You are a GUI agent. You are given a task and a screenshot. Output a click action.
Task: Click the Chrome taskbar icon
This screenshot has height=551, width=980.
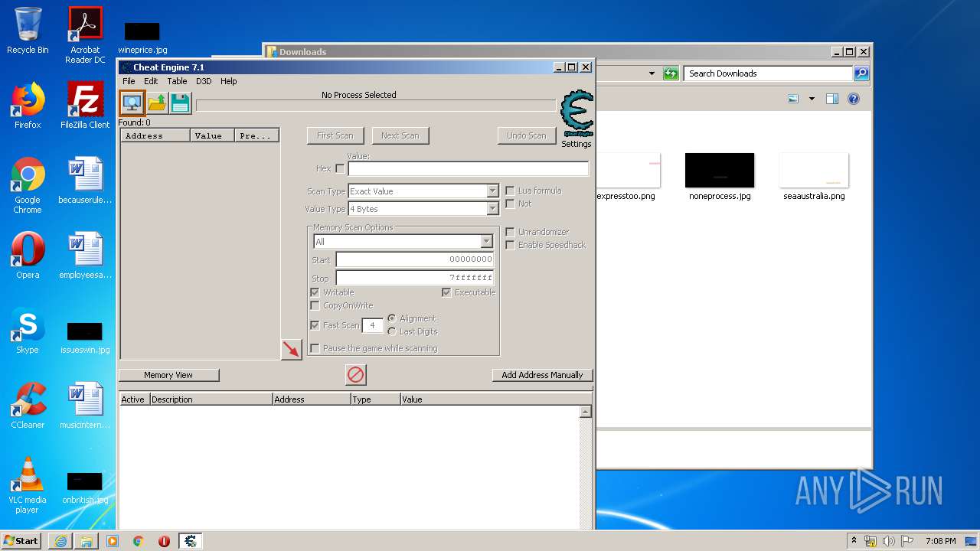pos(139,541)
